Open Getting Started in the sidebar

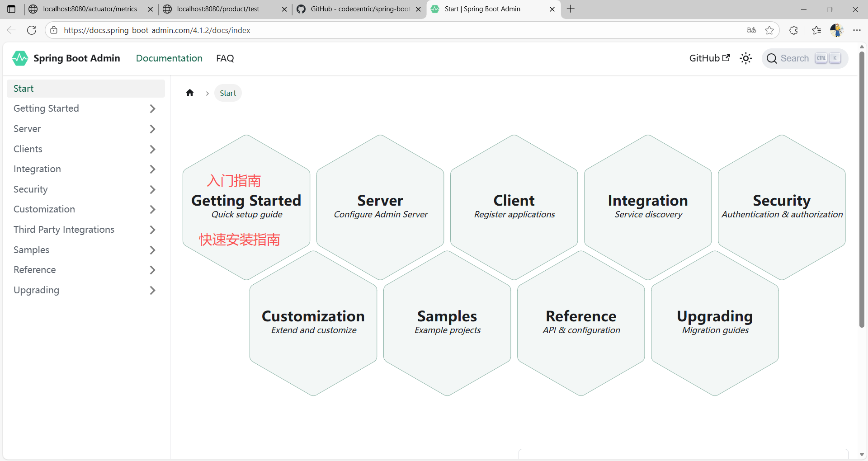[46, 108]
